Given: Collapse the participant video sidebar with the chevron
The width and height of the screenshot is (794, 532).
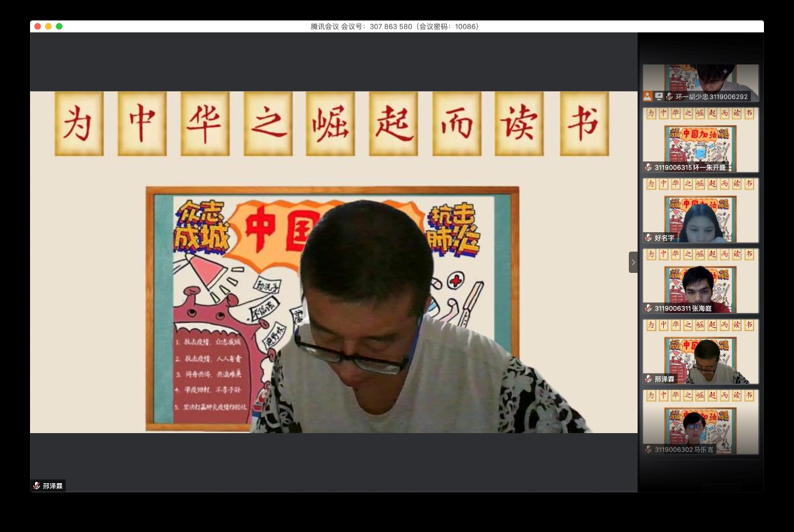Looking at the screenshot, I should click(633, 262).
